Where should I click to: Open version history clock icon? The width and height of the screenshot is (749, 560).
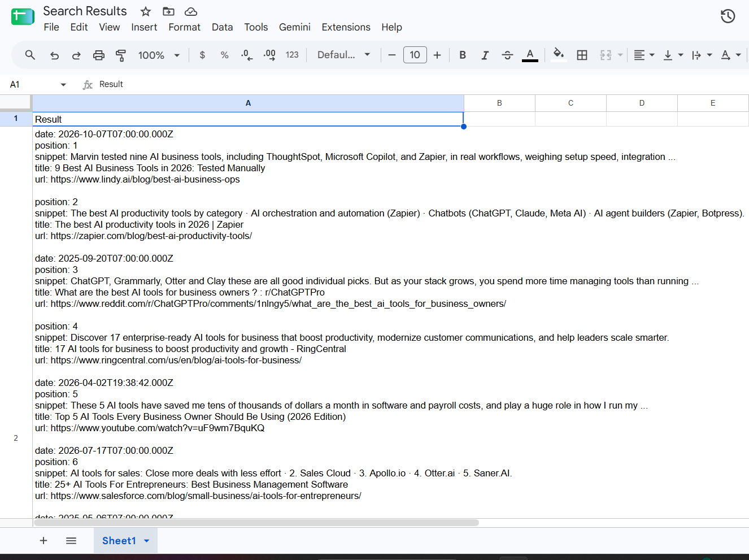coord(728,16)
